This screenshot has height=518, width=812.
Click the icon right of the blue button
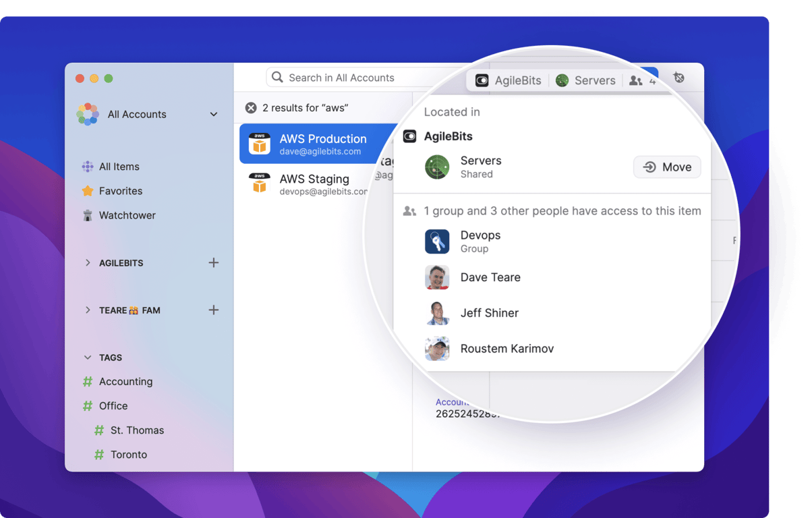tap(679, 78)
